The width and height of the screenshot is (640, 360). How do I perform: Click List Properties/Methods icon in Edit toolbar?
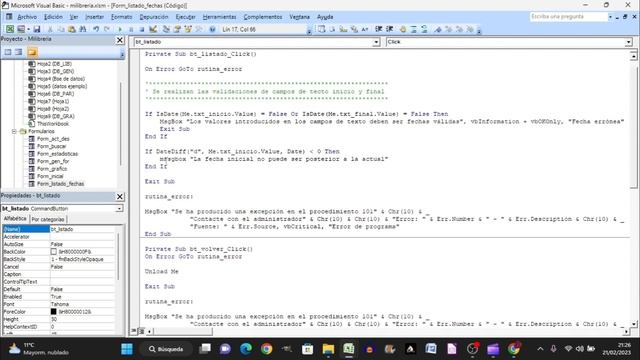coord(322,29)
